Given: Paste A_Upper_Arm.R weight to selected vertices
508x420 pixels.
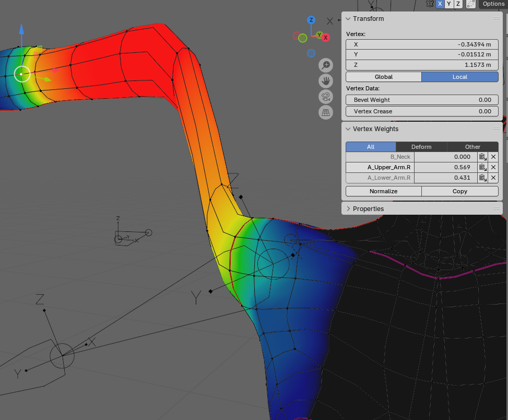Looking at the screenshot, I should pos(483,167).
